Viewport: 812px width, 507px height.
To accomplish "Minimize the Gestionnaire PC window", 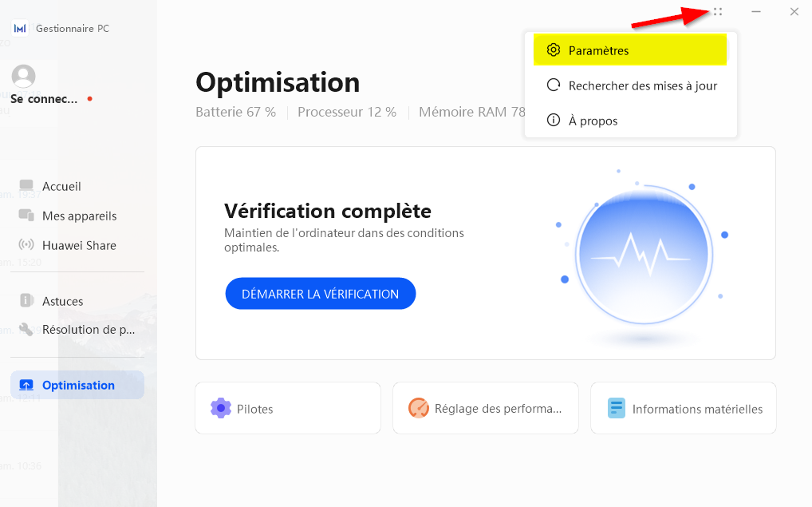I will (756, 12).
